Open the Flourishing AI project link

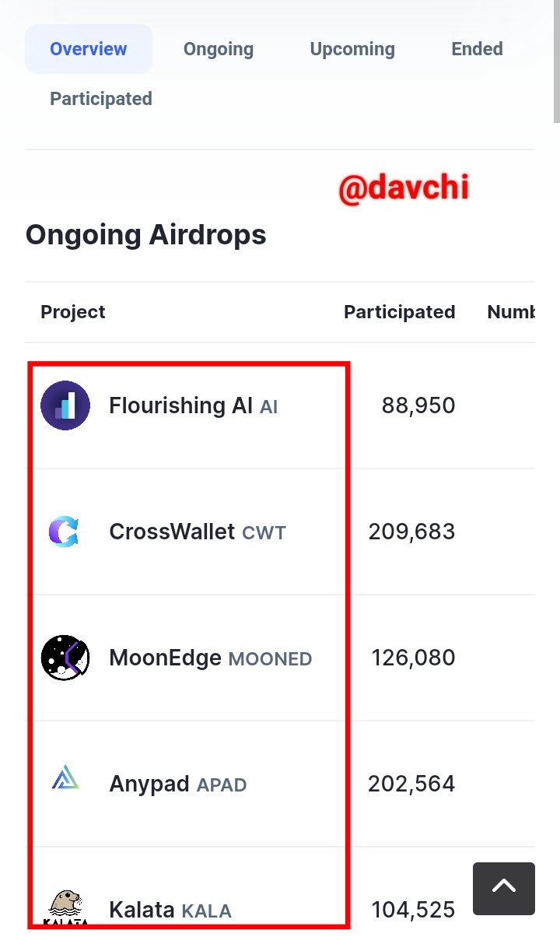[194, 405]
